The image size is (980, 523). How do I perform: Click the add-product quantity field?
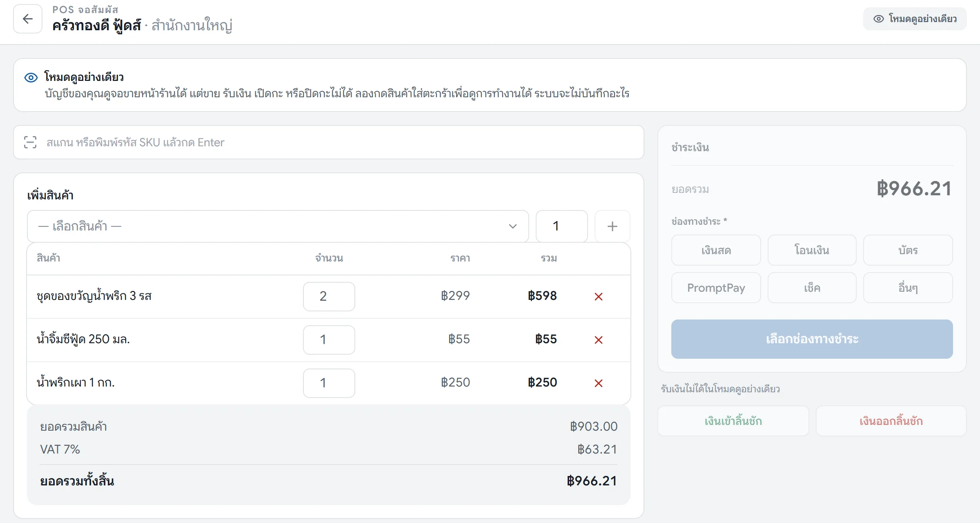click(x=561, y=226)
